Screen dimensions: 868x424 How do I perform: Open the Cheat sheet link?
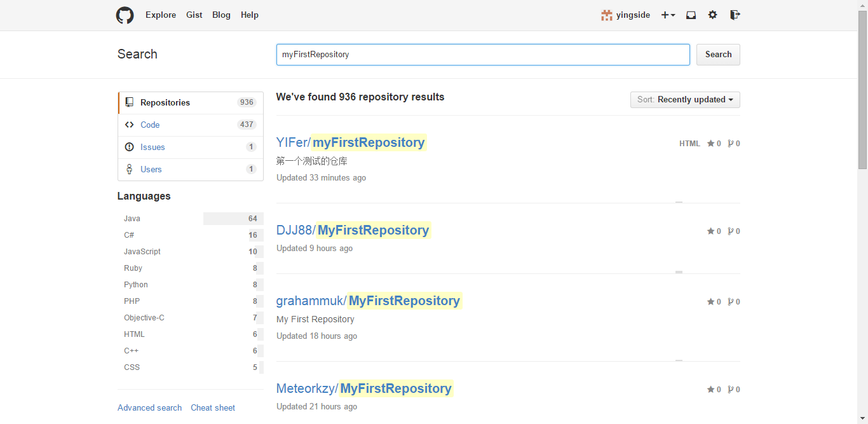click(x=213, y=408)
